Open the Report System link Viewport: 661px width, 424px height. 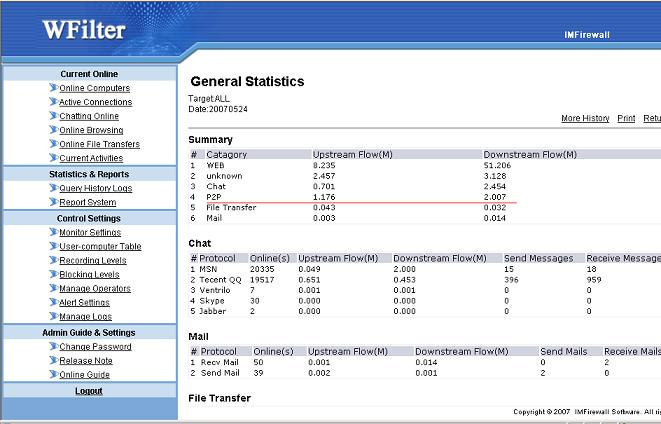coord(88,202)
